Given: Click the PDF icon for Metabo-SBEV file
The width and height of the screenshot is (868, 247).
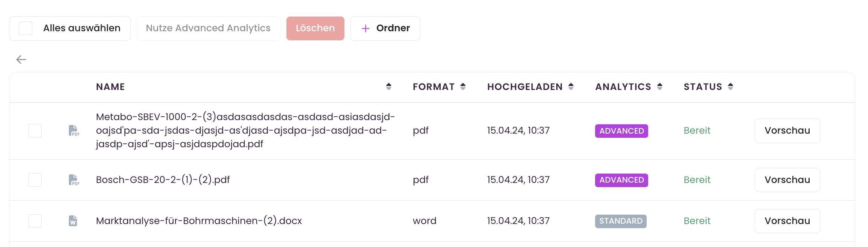Looking at the screenshot, I should [74, 131].
